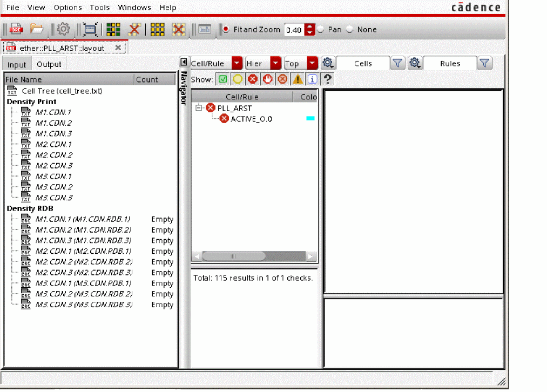Open the Tools menu
547x392 pixels.
click(x=100, y=8)
